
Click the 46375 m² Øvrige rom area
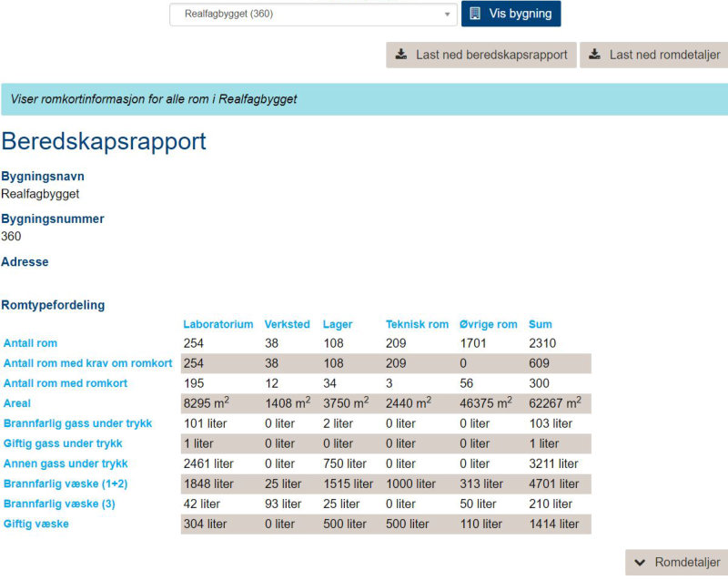point(486,402)
